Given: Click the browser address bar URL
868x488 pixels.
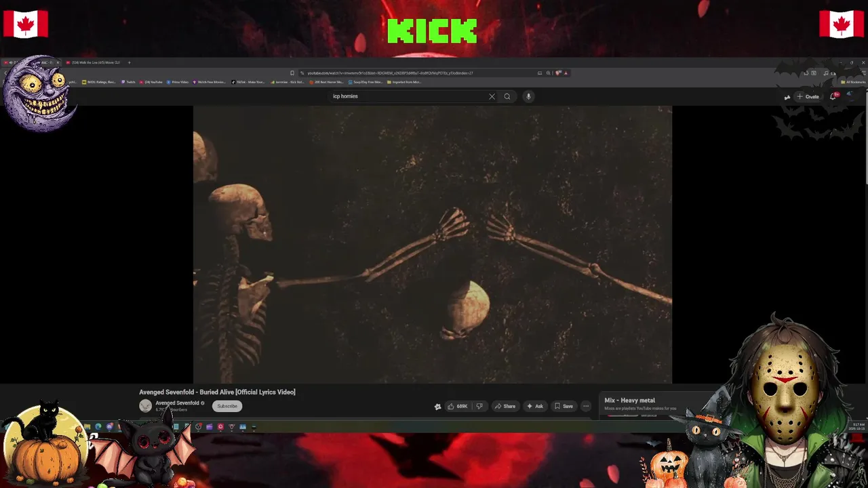Looking at the screenshot, I should coord(390,73).
